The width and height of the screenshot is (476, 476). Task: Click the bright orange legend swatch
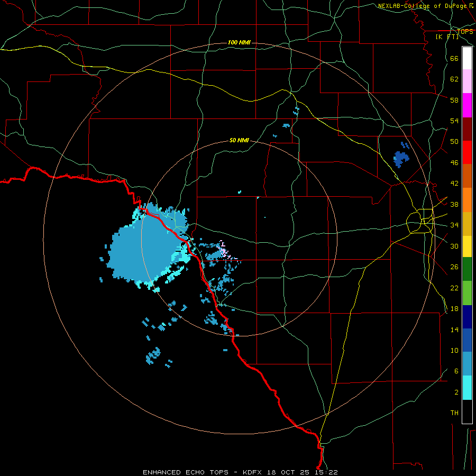[x=467, y=200]
